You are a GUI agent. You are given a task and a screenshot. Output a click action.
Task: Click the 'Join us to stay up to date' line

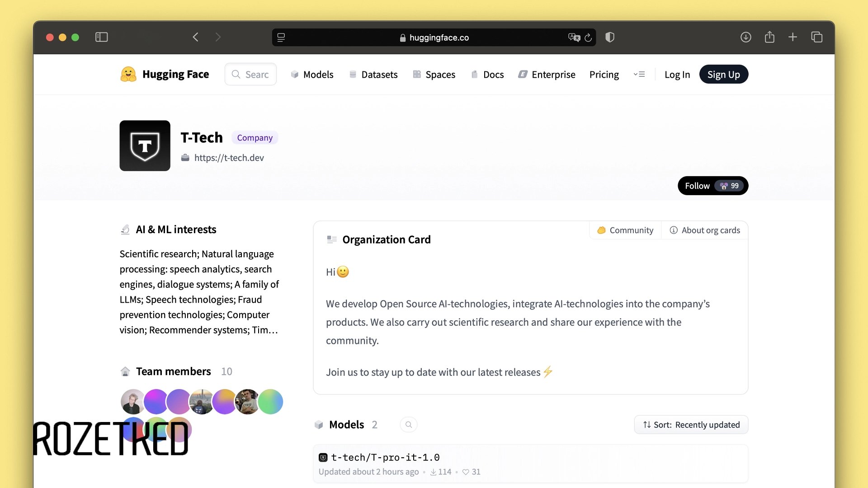(x=439, y=372)
